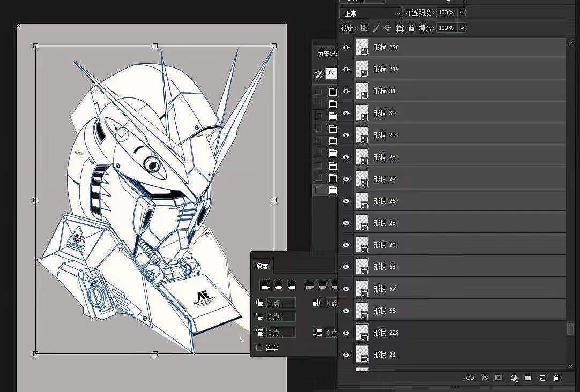This screenshot has height=392, width=580.
Task: Lock layer position
Action: (388, 28)
